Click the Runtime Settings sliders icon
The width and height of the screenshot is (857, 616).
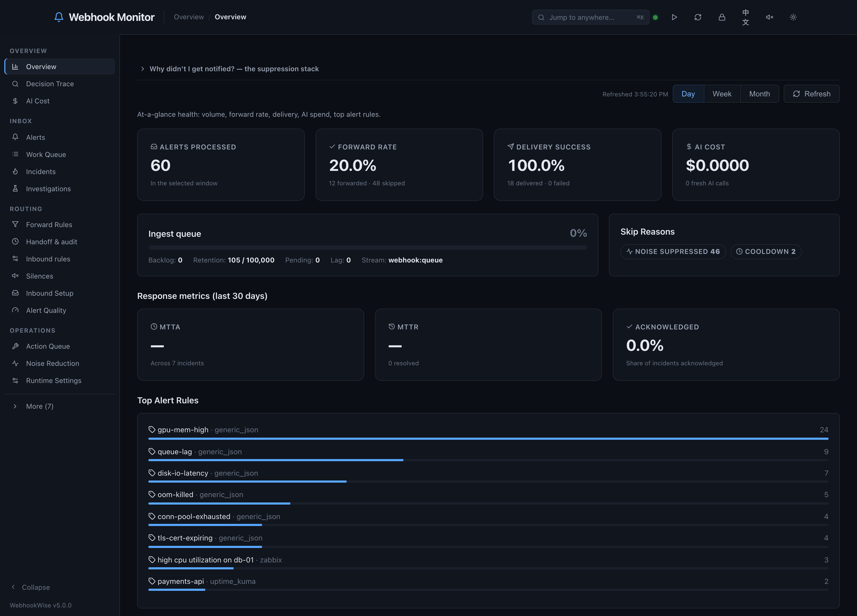[x=15, y=380]
